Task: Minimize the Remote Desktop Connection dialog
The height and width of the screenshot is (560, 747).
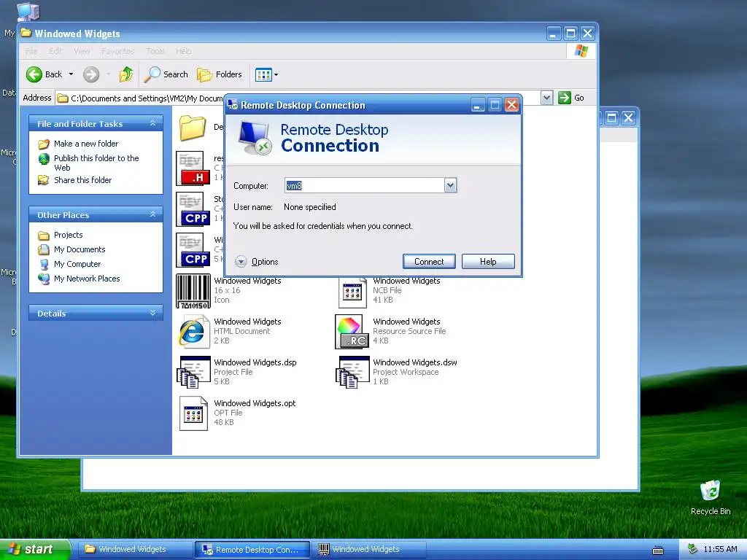Action: click(x=478, y=105)
